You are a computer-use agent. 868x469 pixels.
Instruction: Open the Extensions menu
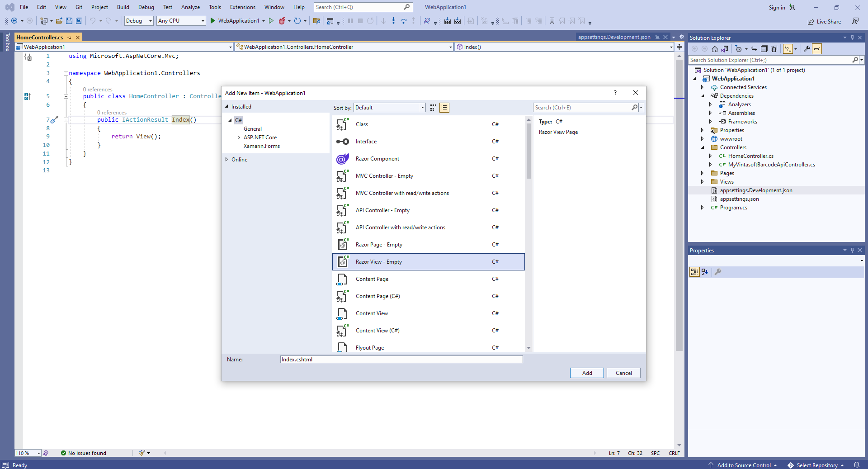(242, 7)
